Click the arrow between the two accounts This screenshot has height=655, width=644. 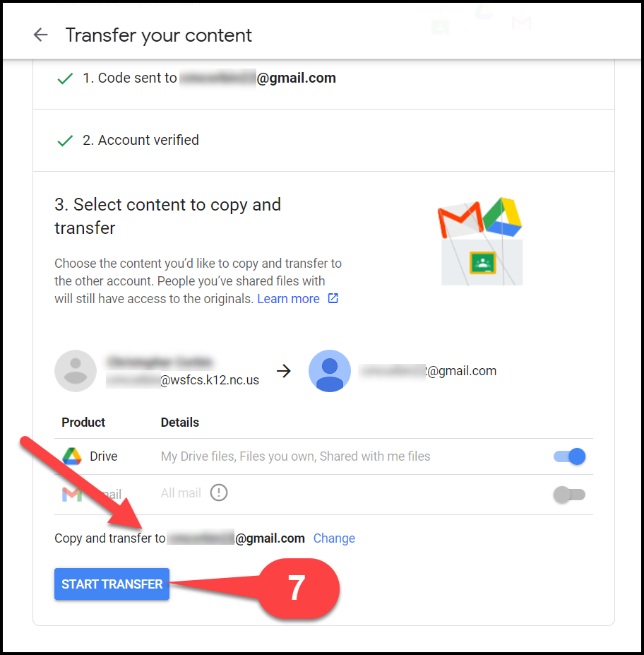tap(284, 371)
